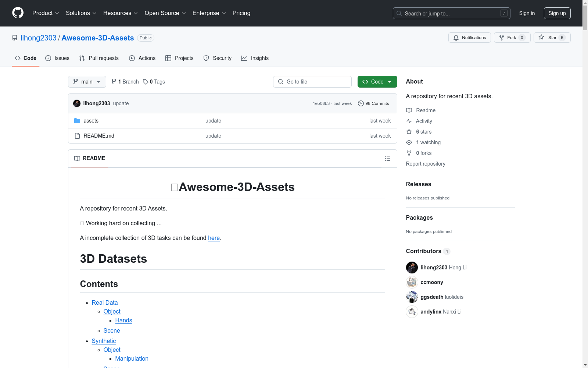The width and height of the screenshot is (588, 368).
Task: Click the GitHub logo icon
Action: [x=18, y=13]
